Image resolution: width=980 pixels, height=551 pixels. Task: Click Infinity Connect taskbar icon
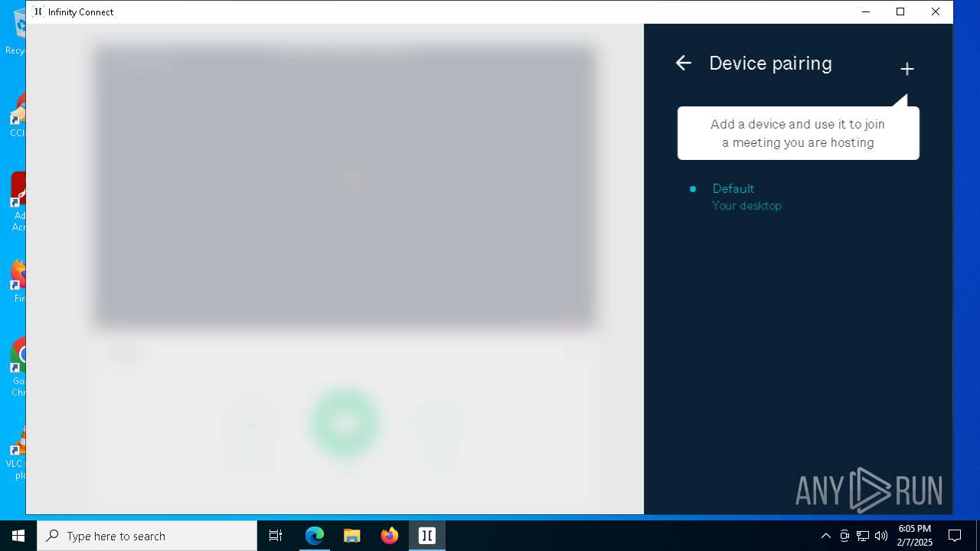(427, 536)
